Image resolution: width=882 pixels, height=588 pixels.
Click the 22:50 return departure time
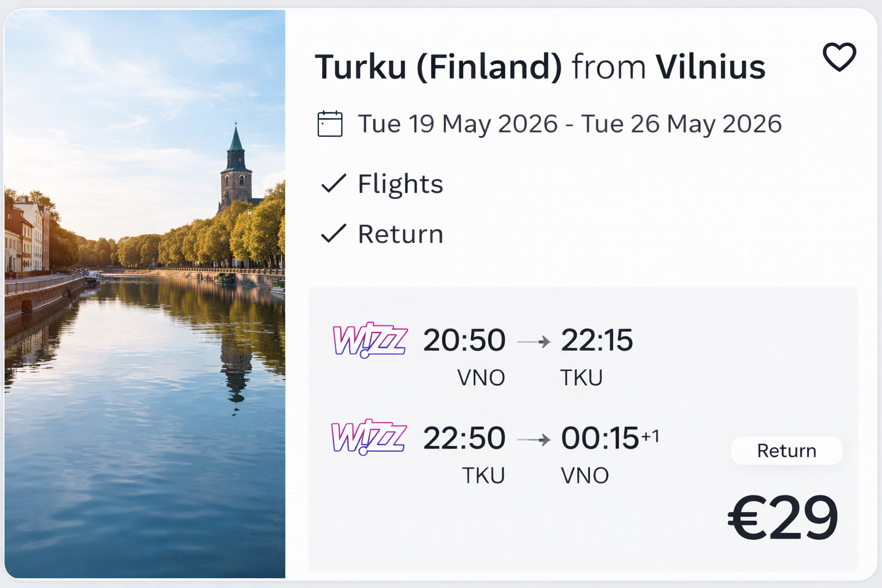464,438
